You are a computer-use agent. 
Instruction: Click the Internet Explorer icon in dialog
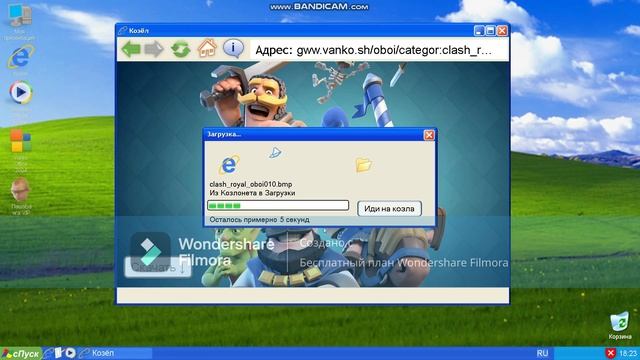pyautogui.click(x=229, y=165)
